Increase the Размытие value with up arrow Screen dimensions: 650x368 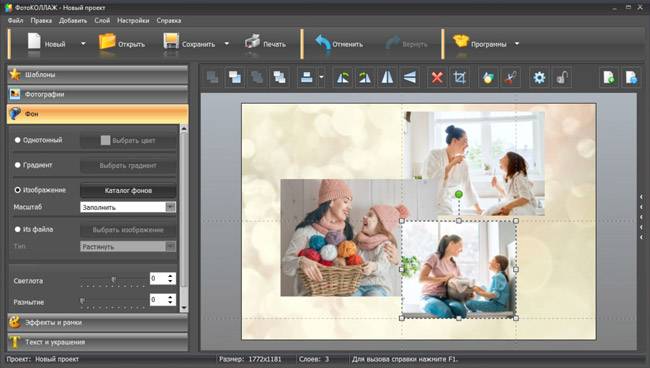pos(170,297)
